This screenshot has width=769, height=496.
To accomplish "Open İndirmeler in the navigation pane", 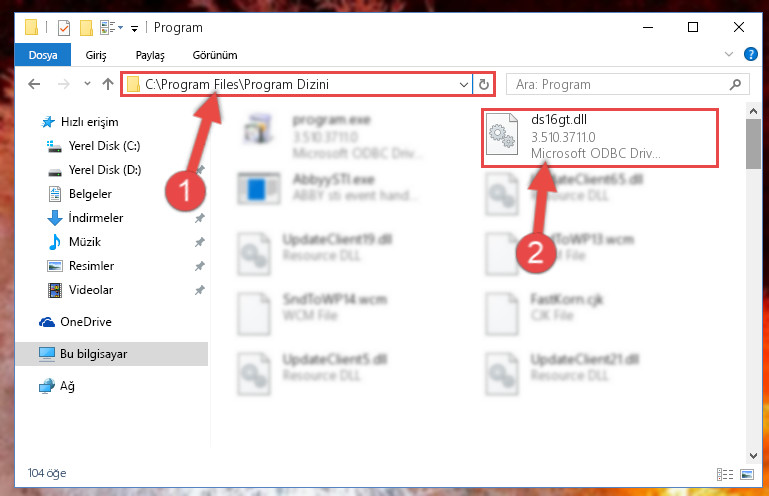I will pyautogui.click(x=96, y=218).
